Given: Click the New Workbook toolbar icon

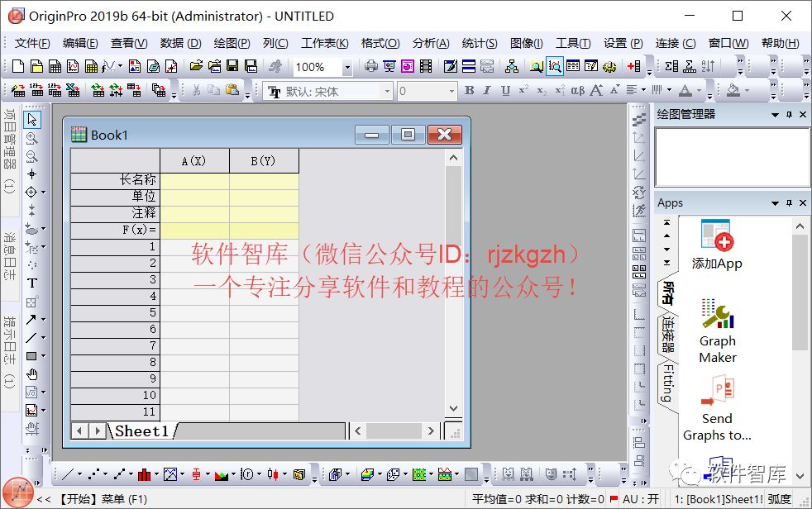Looking at the screenshot, I should click(55, 66).
